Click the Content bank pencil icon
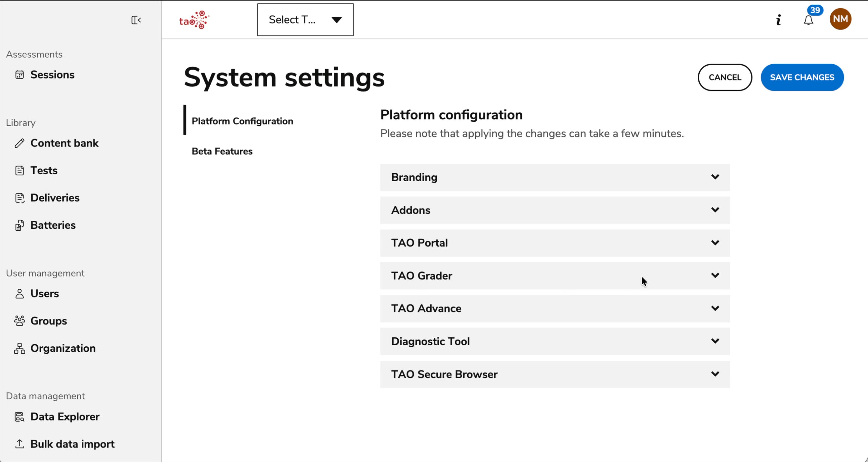The height and width of the screenshot is (462, 868). (20, 143)
